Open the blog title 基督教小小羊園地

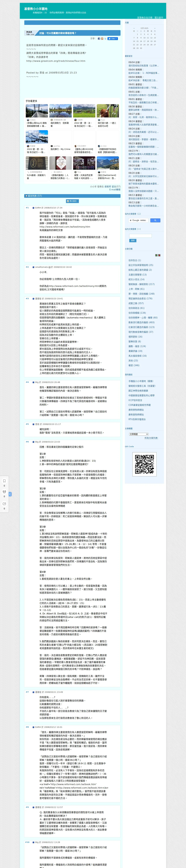pos(36,9)
